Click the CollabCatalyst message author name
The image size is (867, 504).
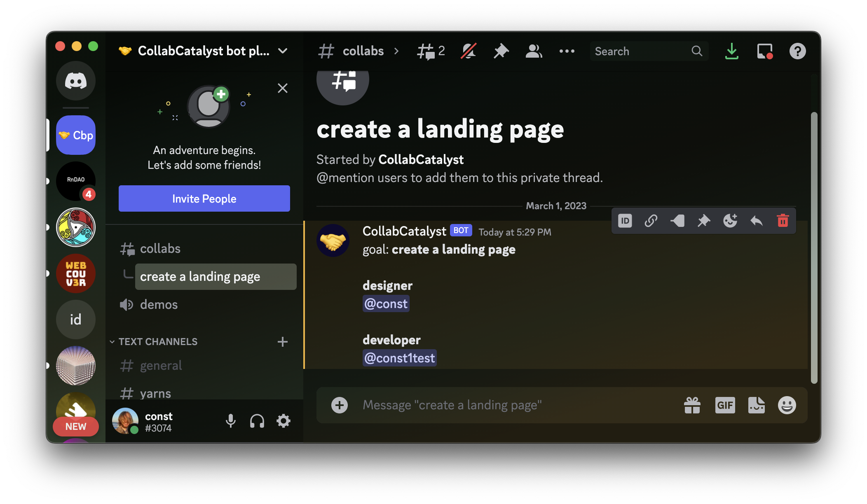(404, 231)
